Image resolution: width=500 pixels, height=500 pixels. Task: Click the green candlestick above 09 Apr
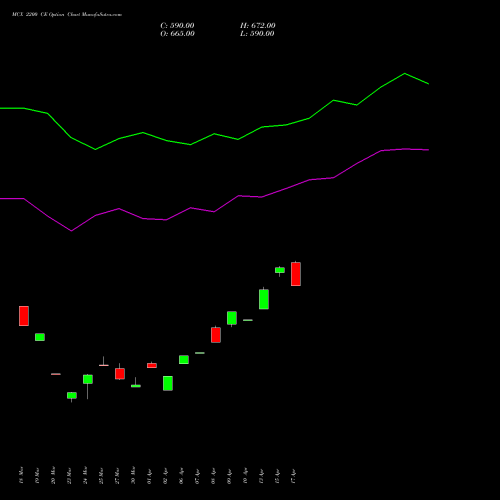[232, 318]
